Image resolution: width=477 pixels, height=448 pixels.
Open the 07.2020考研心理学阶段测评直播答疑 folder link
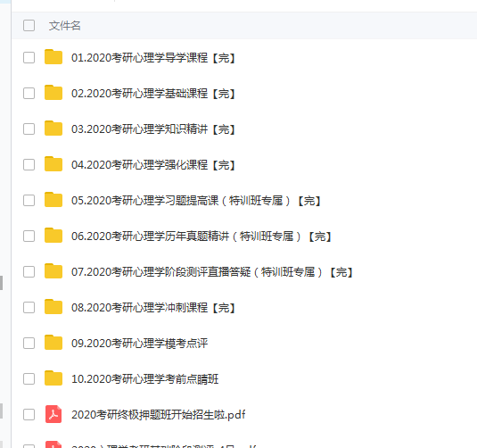[211, 272]
